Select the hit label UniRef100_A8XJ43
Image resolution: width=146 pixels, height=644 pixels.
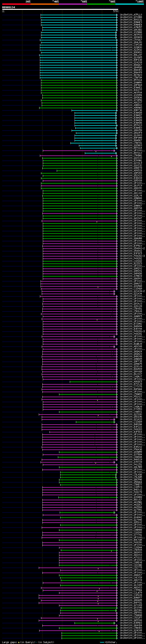(x=131, y=193)
